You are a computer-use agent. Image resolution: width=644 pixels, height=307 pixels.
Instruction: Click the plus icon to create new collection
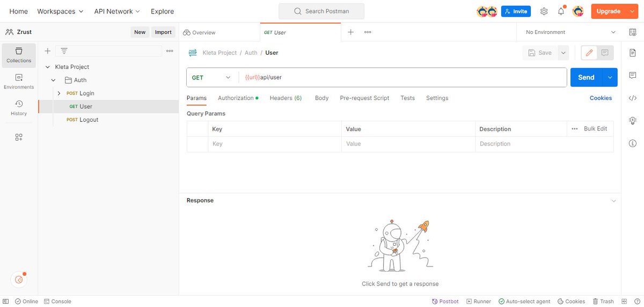[x=47, y=51]
